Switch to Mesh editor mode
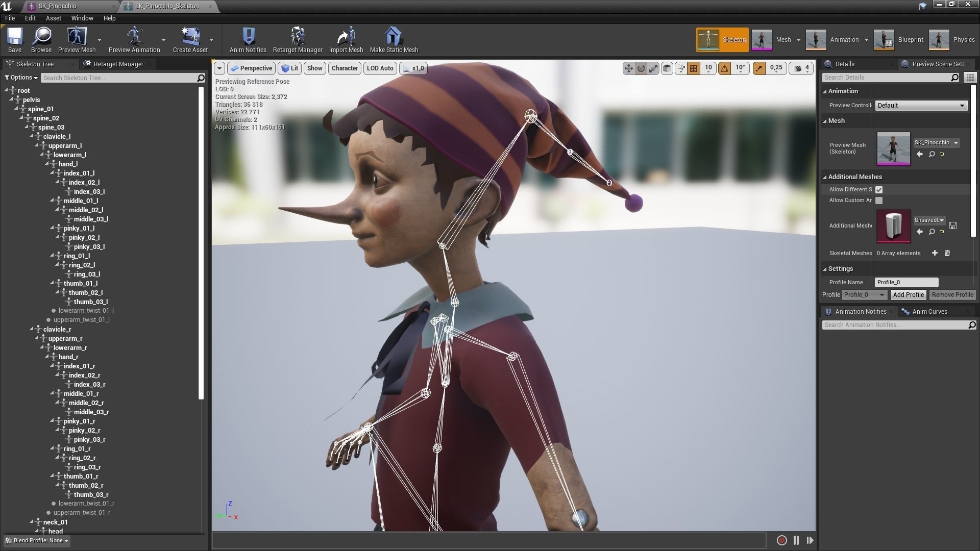Viewport: 980px width, 551px height. click(x=771, y=40)
